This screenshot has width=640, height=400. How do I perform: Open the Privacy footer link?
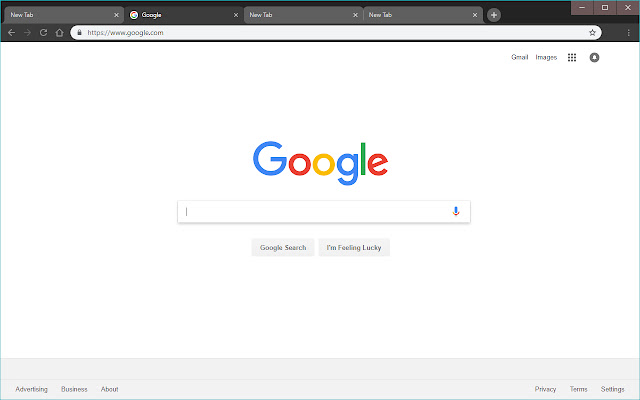(545, 389)
